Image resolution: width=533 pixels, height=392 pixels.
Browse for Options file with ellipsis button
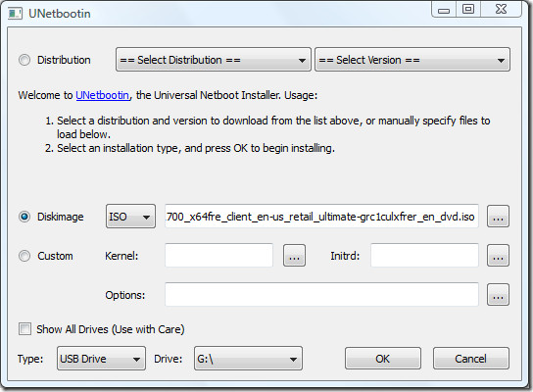coord(498,294)
